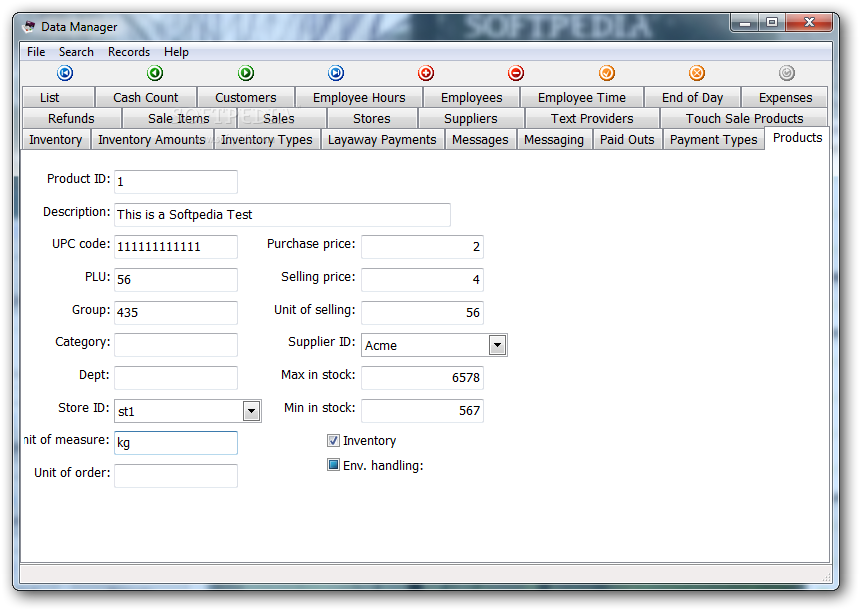Jump to last record using blue icon
The width and height of the screenshot is (860, 611).
pos(336,73)
